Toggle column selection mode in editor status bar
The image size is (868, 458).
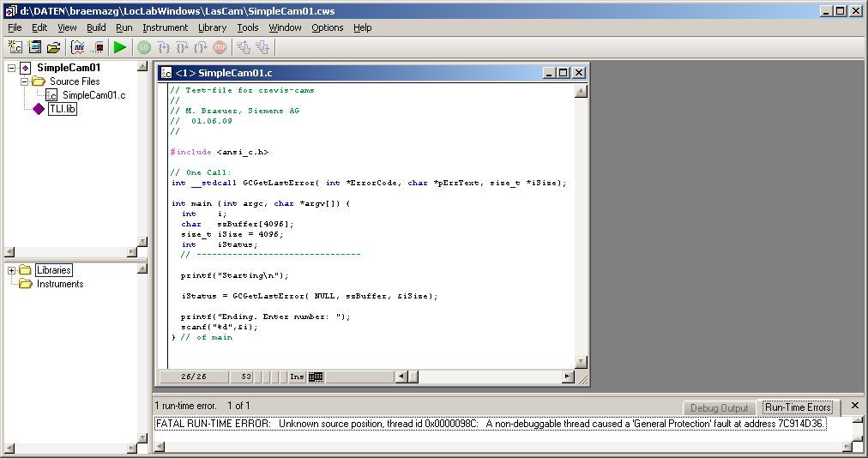(x=316, y=377)
